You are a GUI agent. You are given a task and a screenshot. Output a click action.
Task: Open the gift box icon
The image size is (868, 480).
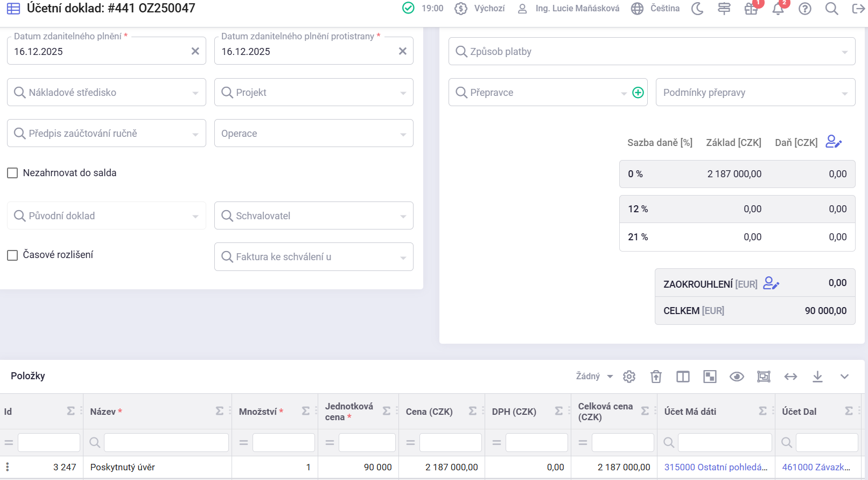coord(751,9)
